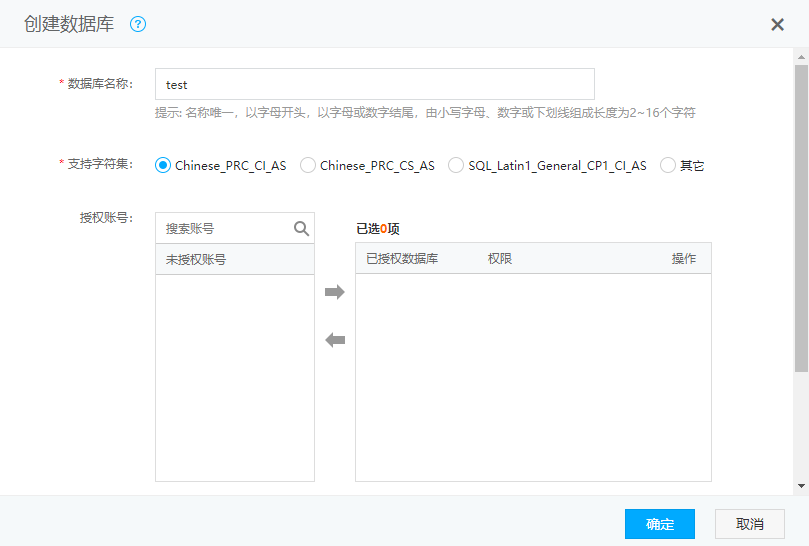Choose the Chinese_PRC_CS_AS radio option
809x546 pixels.
pos(308,166)
